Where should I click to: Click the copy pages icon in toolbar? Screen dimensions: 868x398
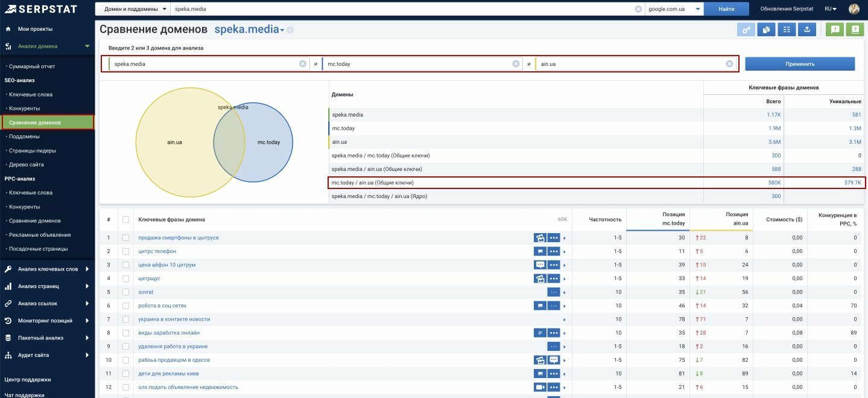[766, 29]
